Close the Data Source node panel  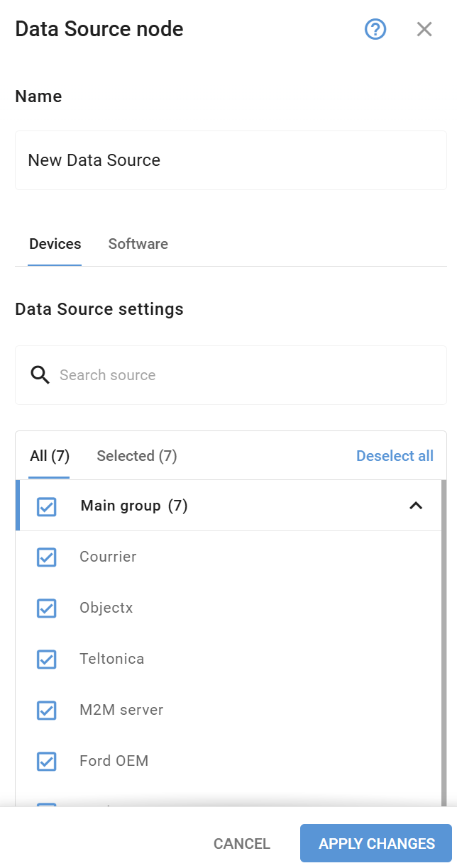click(x=424, y=29)
